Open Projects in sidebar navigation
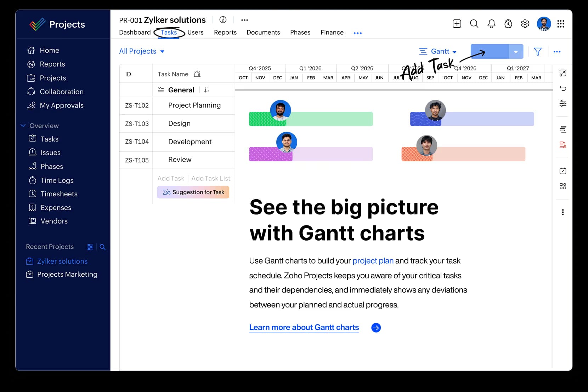 (46, 78)
